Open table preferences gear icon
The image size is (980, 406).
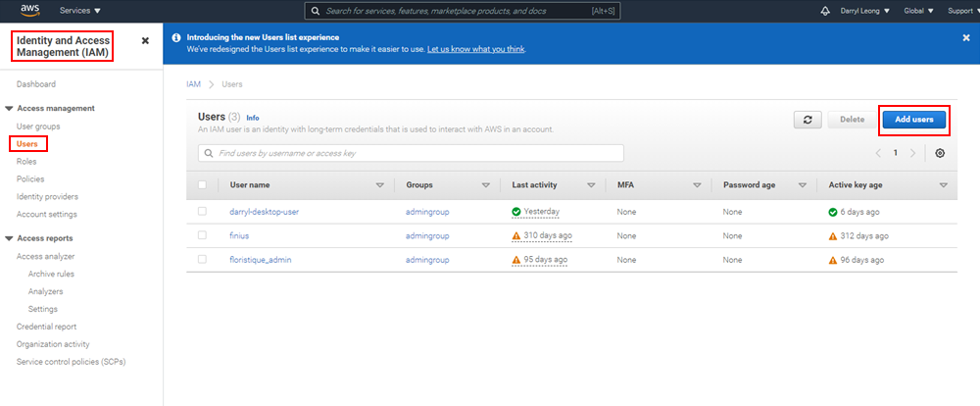(940, 153)
